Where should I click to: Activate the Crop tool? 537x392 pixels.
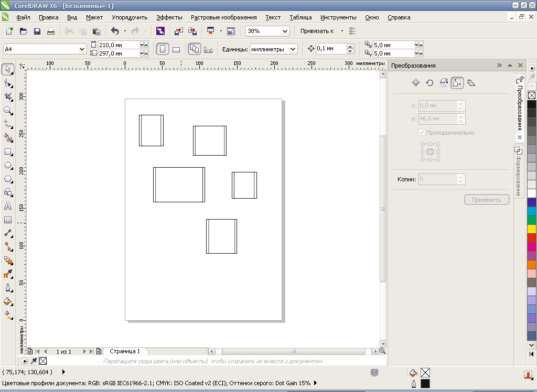(x=8, y=97)
